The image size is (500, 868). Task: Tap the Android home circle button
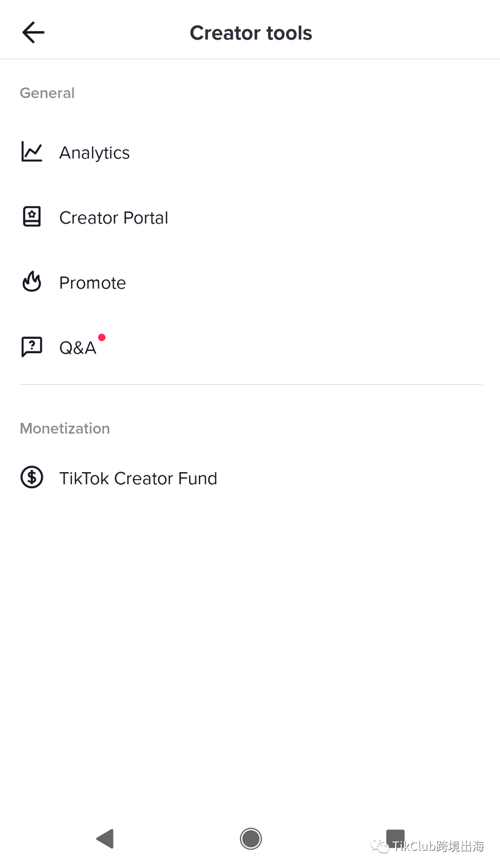251,839
